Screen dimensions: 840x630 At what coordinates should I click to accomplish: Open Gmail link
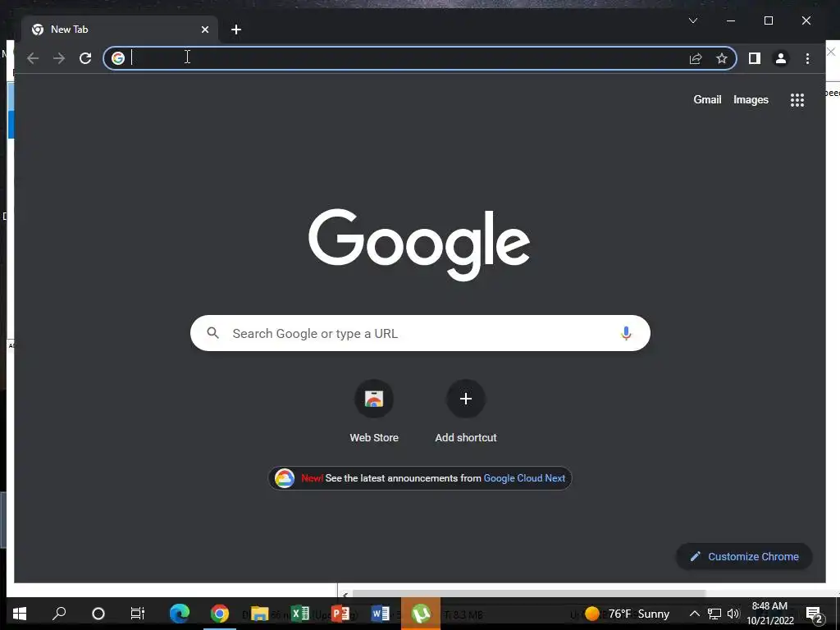[x=707, y=99]
